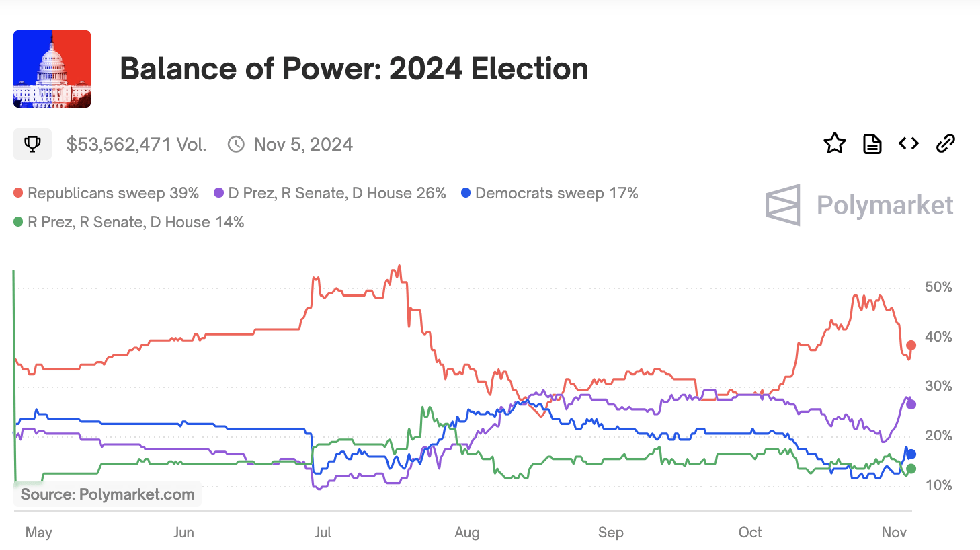Toggle the red Republicans sweep legend dot
The width and height of the screenshot is (980, 550).
[17, 192]
